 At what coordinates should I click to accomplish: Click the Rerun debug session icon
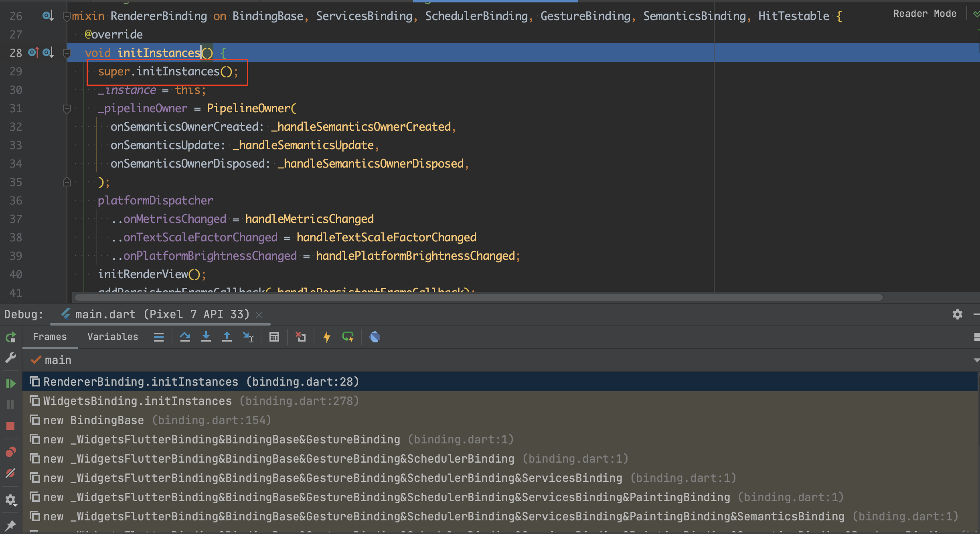point(11,337)
